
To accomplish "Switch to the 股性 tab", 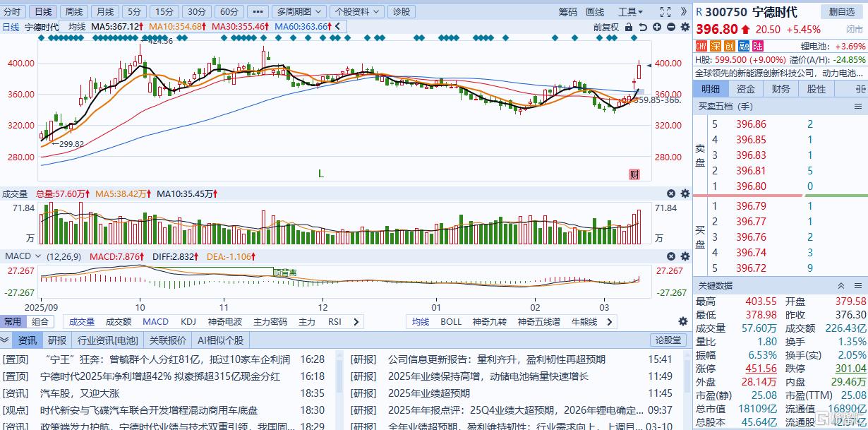I will 816,89.
